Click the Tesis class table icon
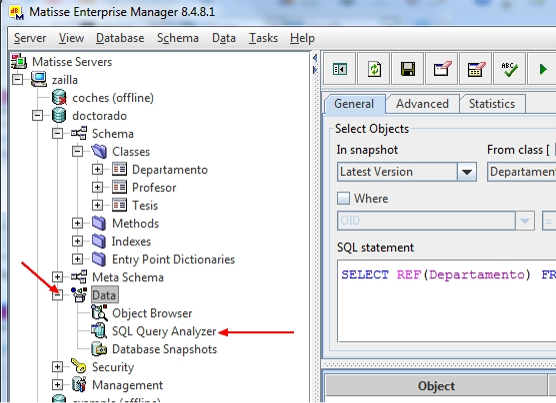Screen dimensions: 556x403 click(119, 205)
